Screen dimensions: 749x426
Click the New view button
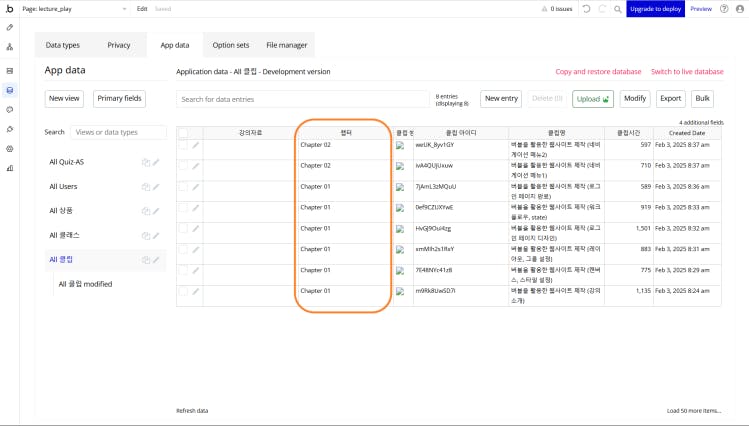[x=64, y=98]
